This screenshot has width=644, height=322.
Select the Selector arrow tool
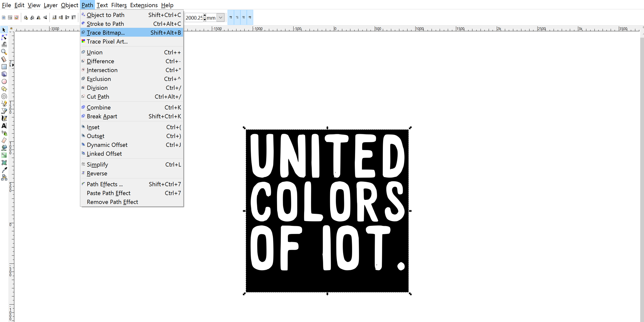click(4, 30)
